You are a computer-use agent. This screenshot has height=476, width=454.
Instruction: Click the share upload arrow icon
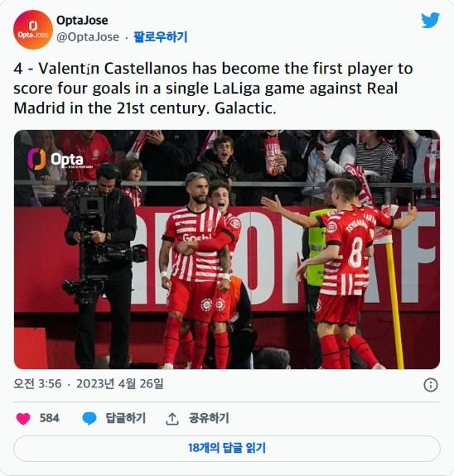[172, 419]
